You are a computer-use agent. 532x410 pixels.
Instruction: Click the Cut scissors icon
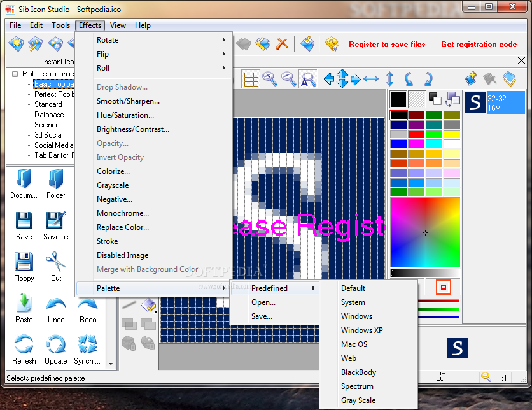pyautogui.click(x=56, y=267)
